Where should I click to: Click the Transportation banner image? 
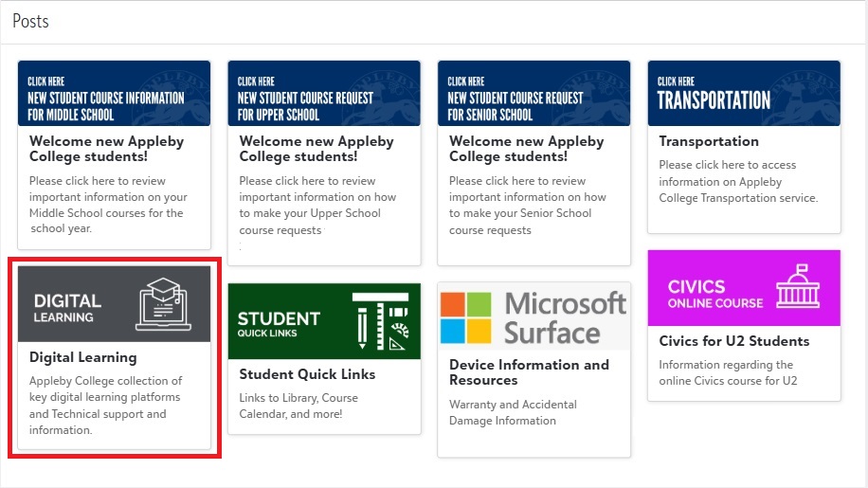coord(744,93)
